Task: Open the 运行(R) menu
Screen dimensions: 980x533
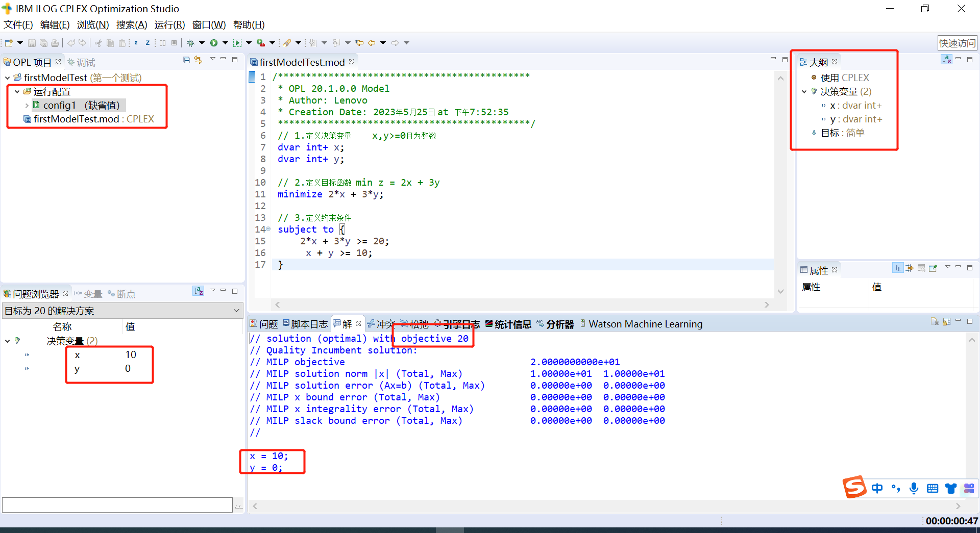Action: [169, 24]
